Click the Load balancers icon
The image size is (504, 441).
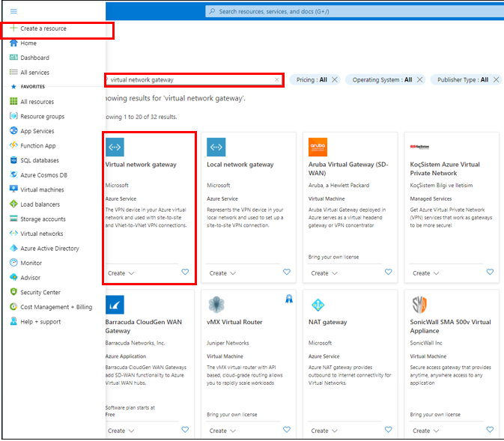click(x=13, y=204)
